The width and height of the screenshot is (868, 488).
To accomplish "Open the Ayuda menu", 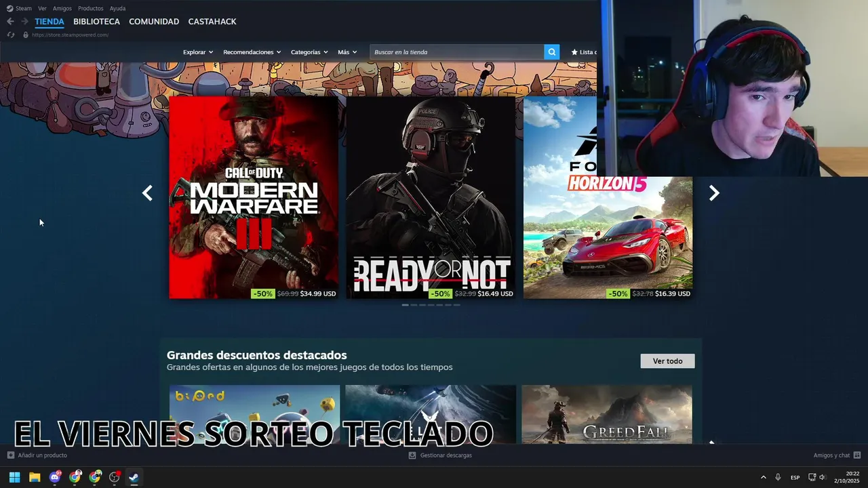I will pos(117,8).
